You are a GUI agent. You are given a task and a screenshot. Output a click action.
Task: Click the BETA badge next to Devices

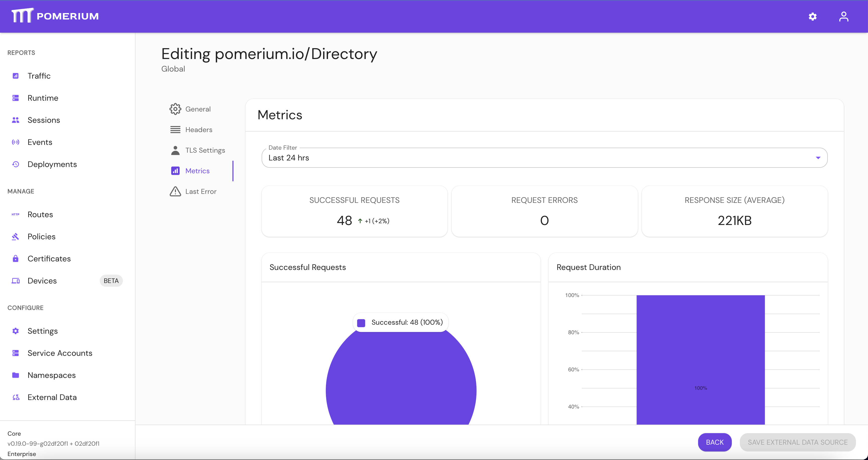[111, 281]
